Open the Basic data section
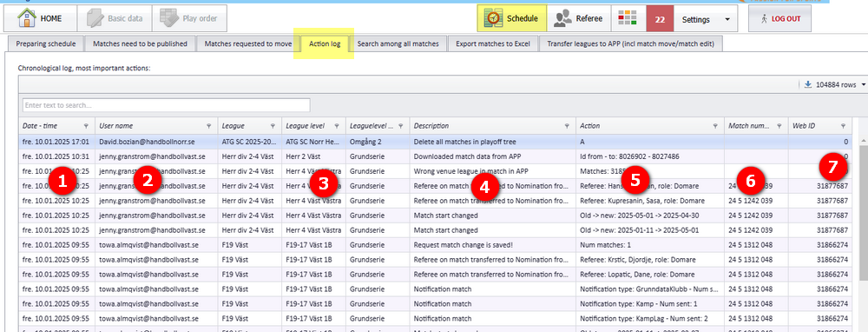This screenshot has height=332, width=868. [114, 18]
